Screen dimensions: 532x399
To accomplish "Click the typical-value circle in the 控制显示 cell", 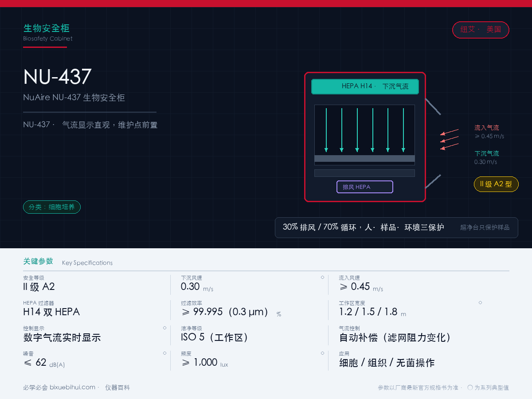I will tap(164, 328).
